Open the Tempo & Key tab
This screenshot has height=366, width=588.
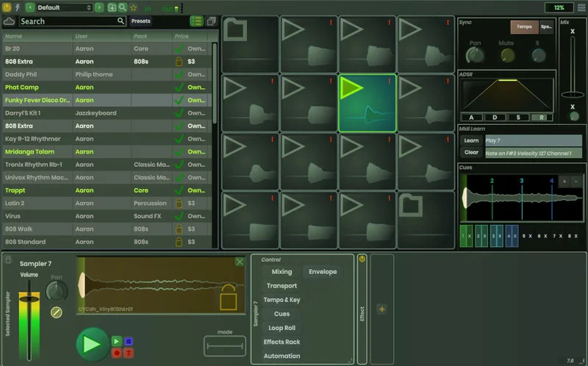(282, 300)
